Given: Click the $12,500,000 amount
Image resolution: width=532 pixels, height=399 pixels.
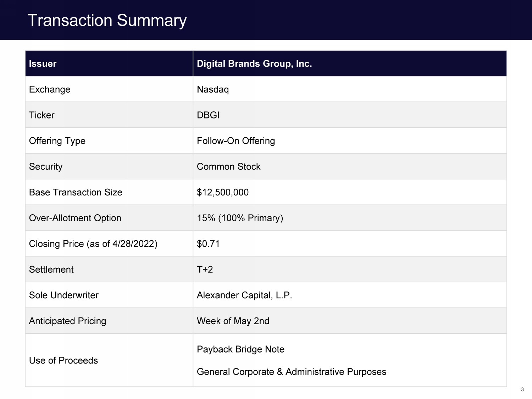Looking at the screenshot, I should 223,192.
